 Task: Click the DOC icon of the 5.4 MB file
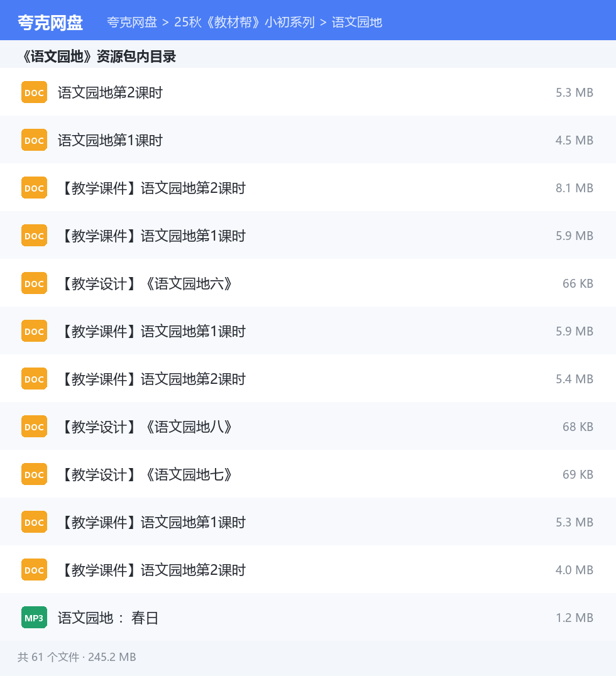click(x=34, y=379)
